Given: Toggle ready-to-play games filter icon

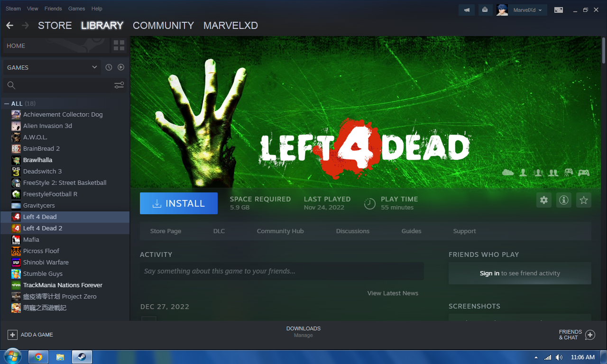Looking at the screenshot, I should pyautogui.click(x=121, y=67).
